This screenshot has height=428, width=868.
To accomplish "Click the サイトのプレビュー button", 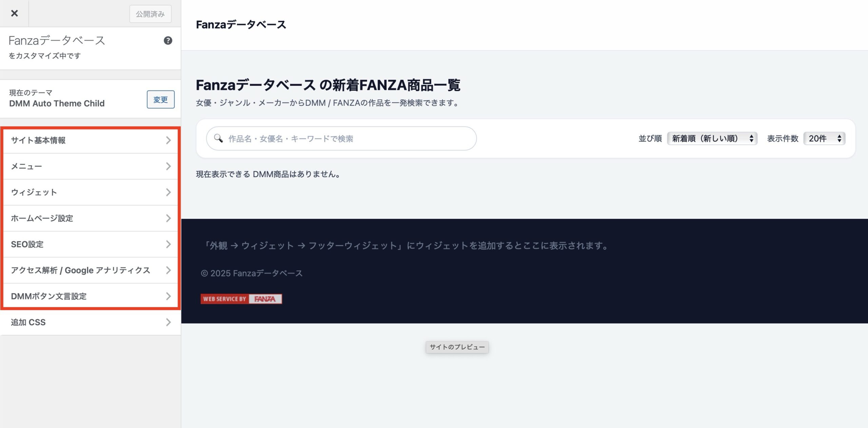I will [457, 347].
